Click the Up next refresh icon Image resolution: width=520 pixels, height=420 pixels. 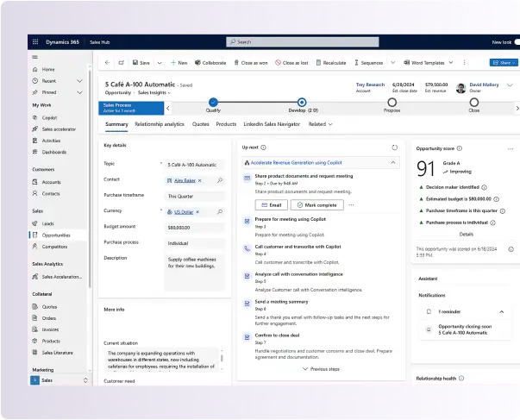[395, 147]
